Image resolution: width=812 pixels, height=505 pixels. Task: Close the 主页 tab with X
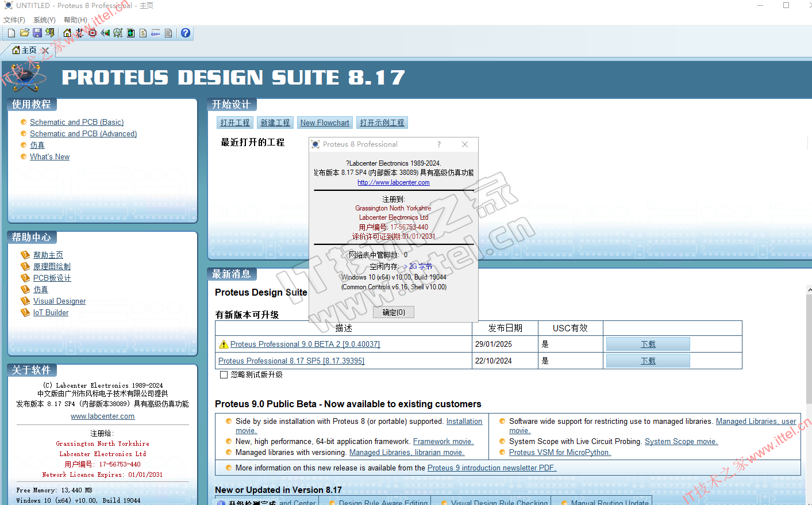point(45,51)
